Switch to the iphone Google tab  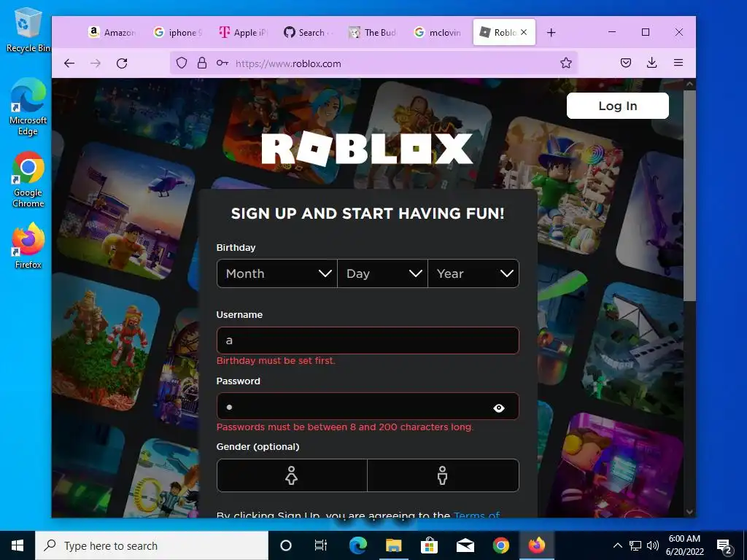178,32
